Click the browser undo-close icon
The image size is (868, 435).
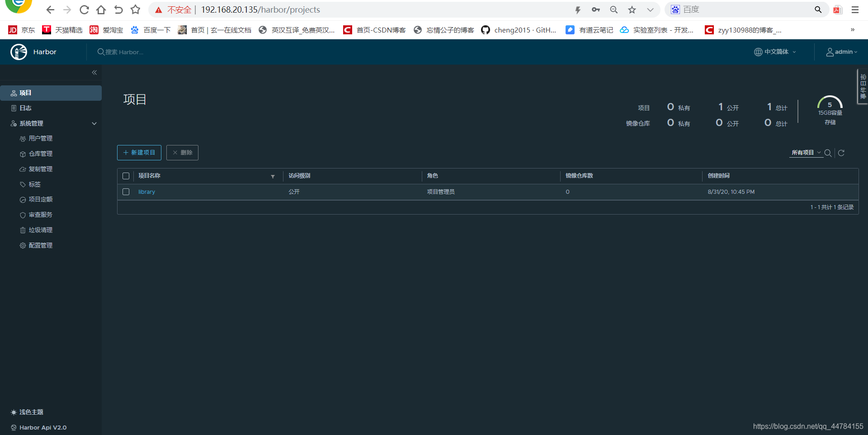click(118, 10)
